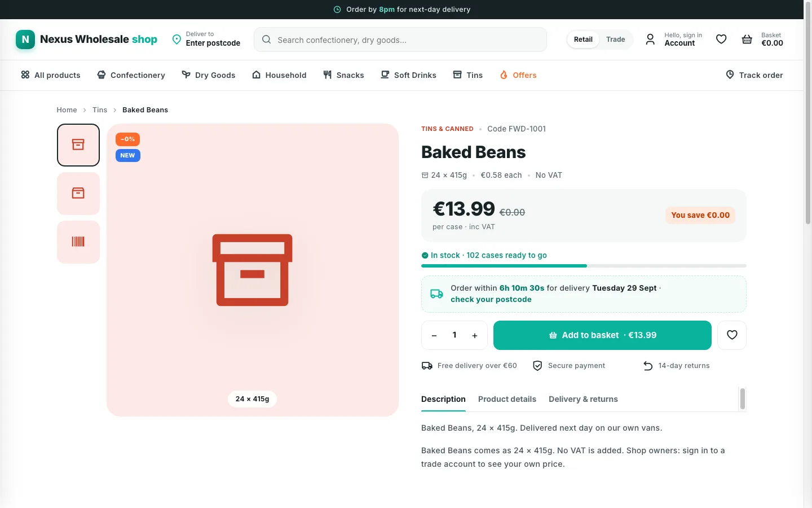Open Delivery & returns tab
The image size is (812, 508).
tap(583, 399)
